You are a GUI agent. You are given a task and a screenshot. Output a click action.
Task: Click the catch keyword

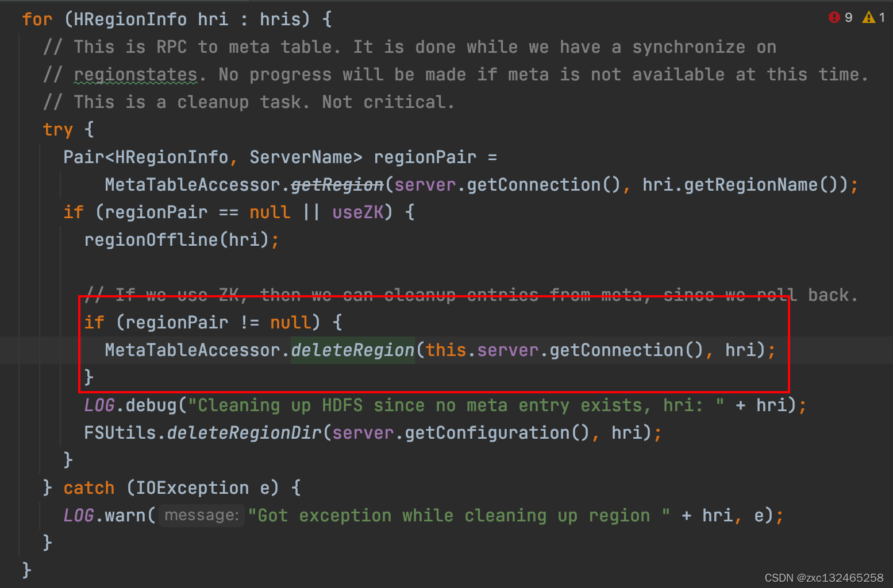point(88,488)
